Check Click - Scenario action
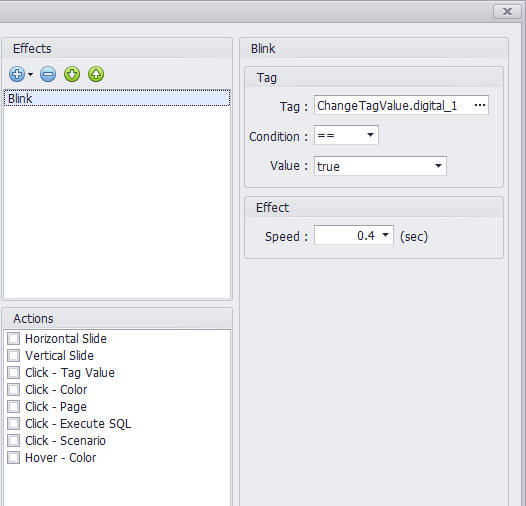Viewport: 526px width, 506px height. coord(13,441)
